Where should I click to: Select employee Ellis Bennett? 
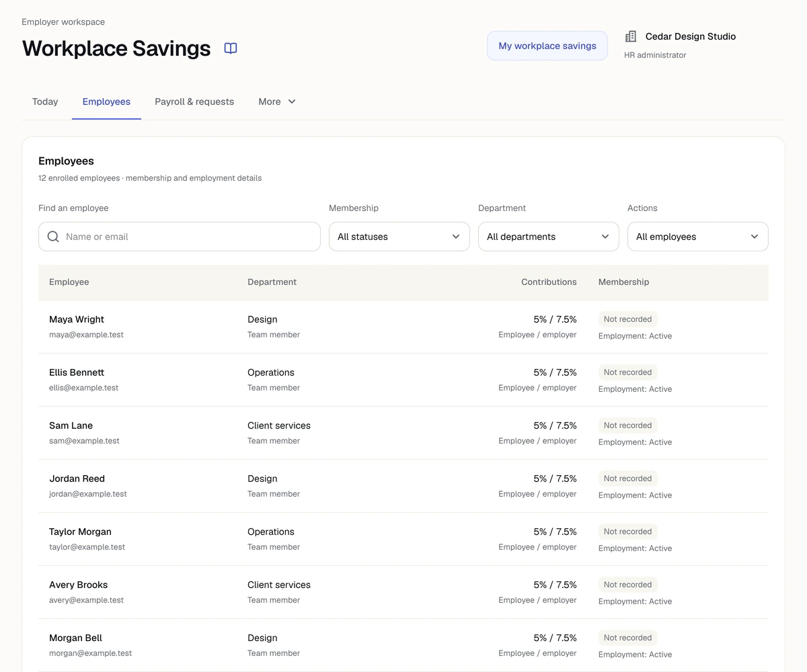coord(77,372)
